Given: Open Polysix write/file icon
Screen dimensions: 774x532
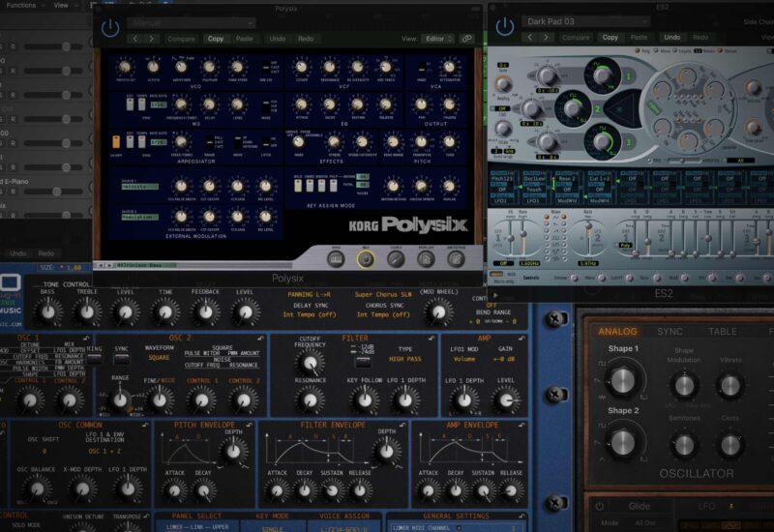Looking at the screenshot, I should tap(456, 259).
